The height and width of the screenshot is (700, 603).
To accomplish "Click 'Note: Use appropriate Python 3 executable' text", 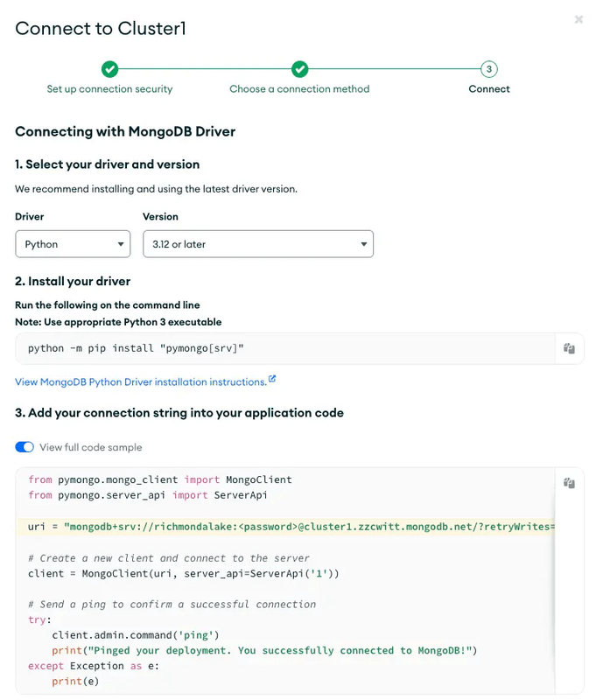I will click(118, 322).
